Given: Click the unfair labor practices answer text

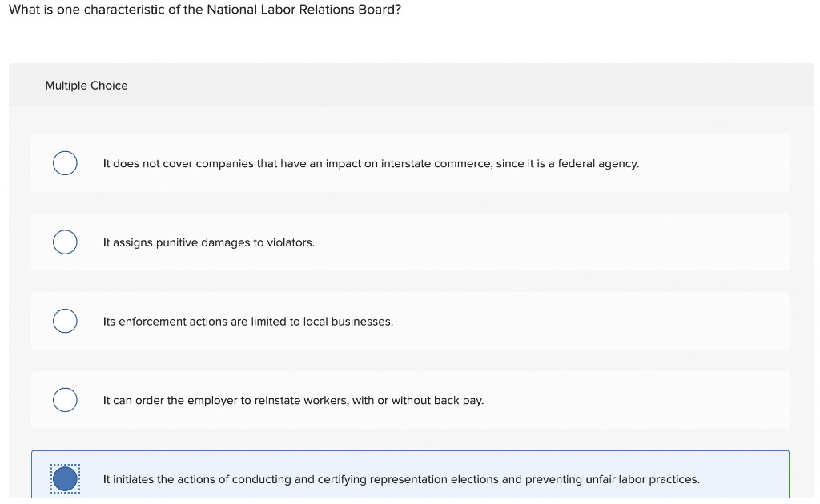Looking at the screenshot, I should point(400,478).
